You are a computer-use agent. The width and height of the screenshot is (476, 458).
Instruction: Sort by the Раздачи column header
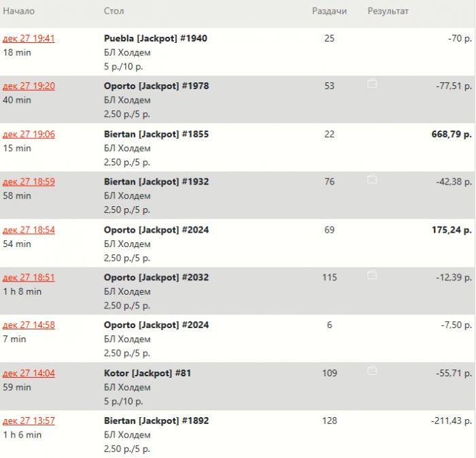click(329, 12)
